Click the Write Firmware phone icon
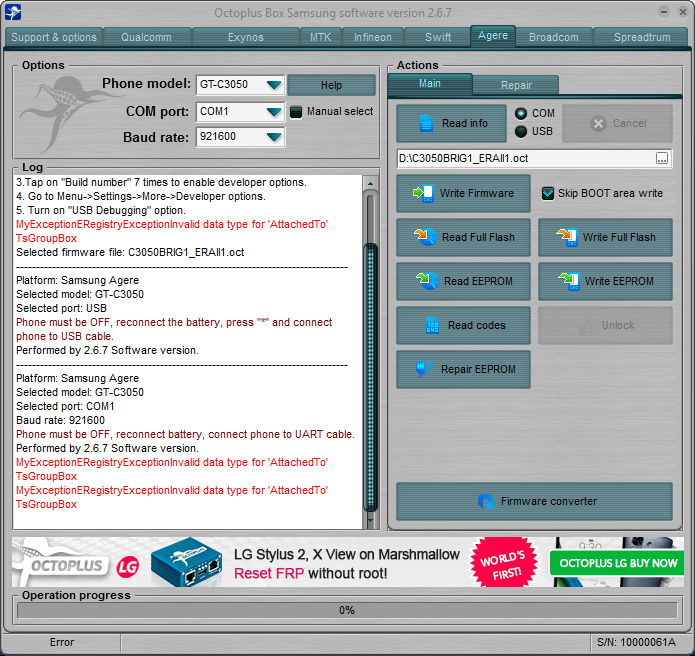This screenshot has height=656, width=695. (x=424, y=193)
